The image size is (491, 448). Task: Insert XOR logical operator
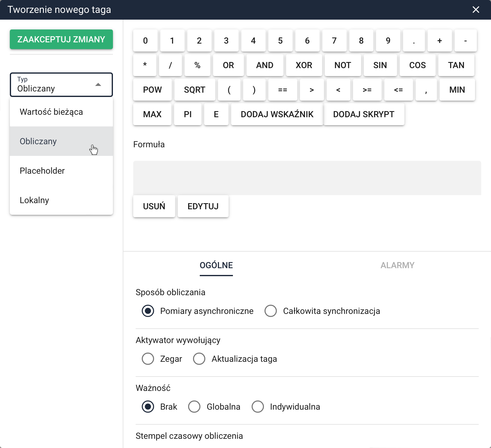pos(304,65)
